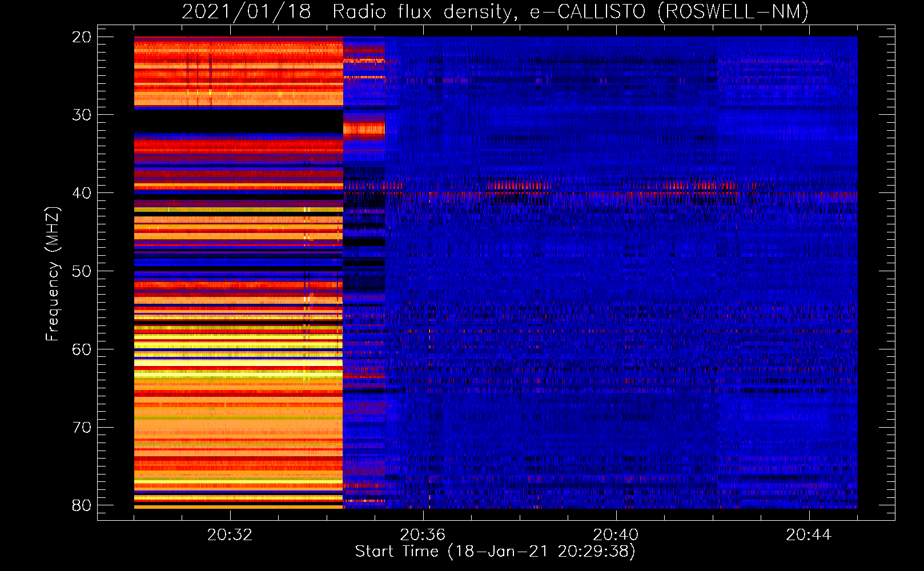Click the '20:36' time tick label
Image resolution: width=924 pixels, height=571 pixels.
pyautogui.click(x=423, y=535)
